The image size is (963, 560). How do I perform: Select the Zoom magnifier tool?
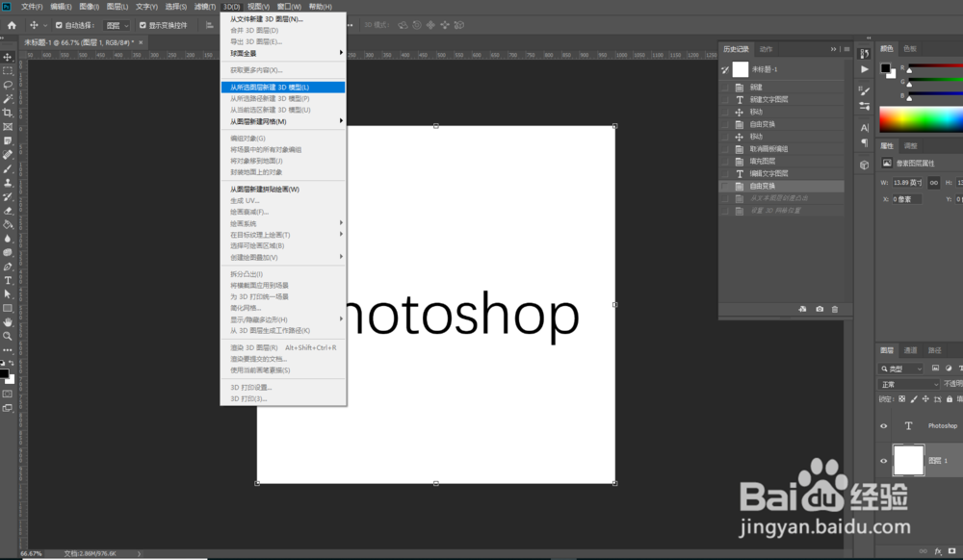[8, 336]
